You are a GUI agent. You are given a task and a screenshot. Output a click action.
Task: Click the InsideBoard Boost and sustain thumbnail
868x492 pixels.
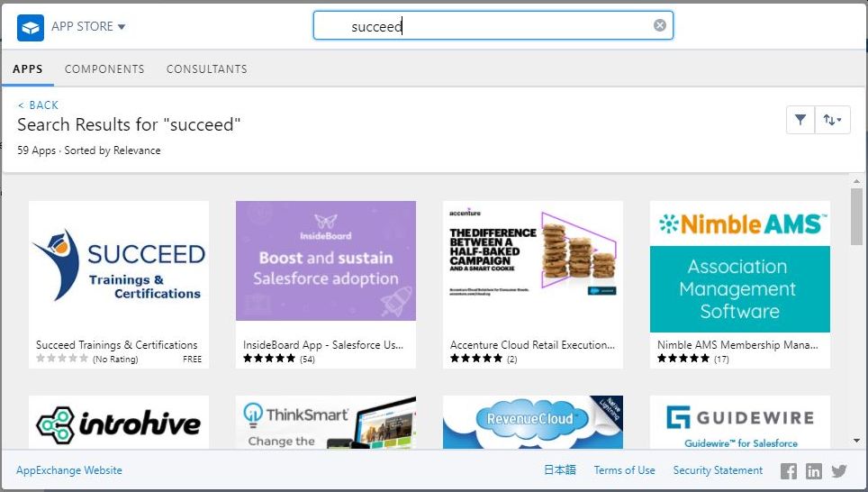coord(326,261)
